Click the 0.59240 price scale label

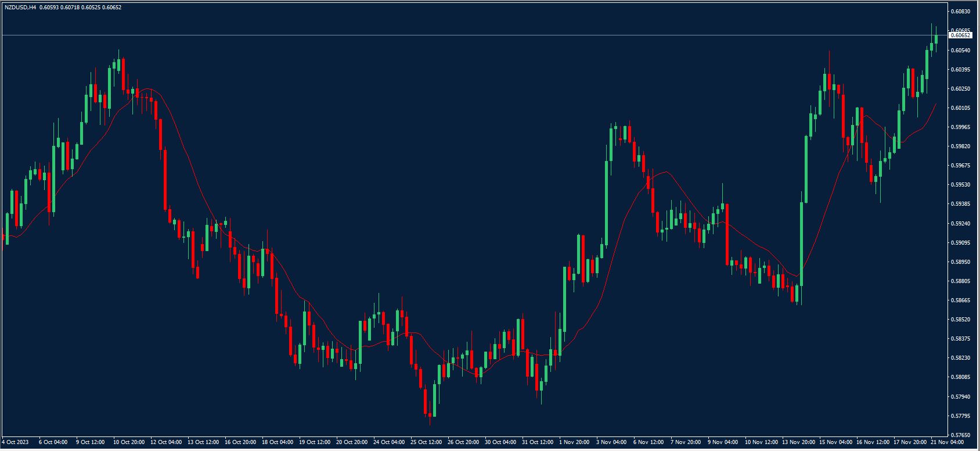[961, 223]
